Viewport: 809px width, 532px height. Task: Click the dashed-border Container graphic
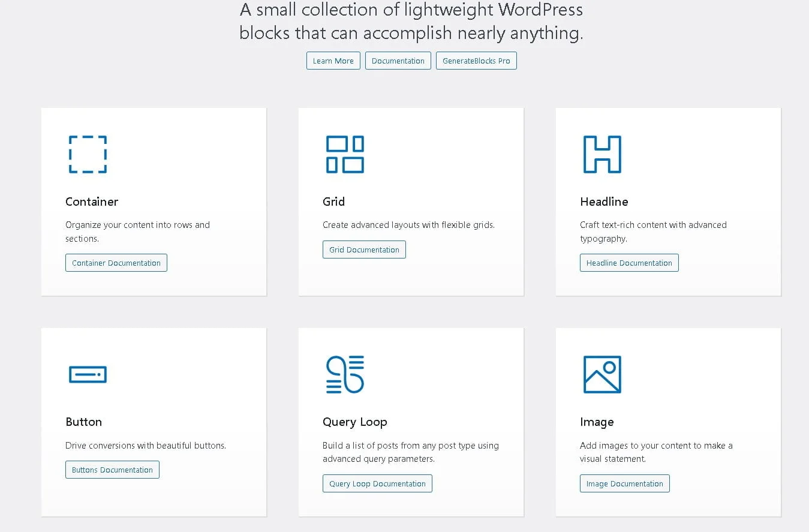(87, 154)
